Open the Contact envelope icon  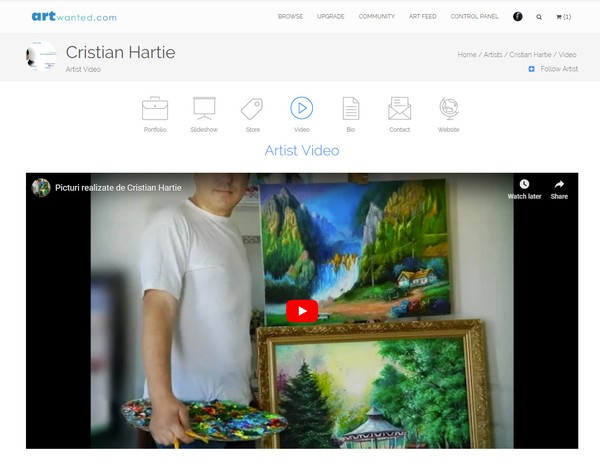click(399, 108)
